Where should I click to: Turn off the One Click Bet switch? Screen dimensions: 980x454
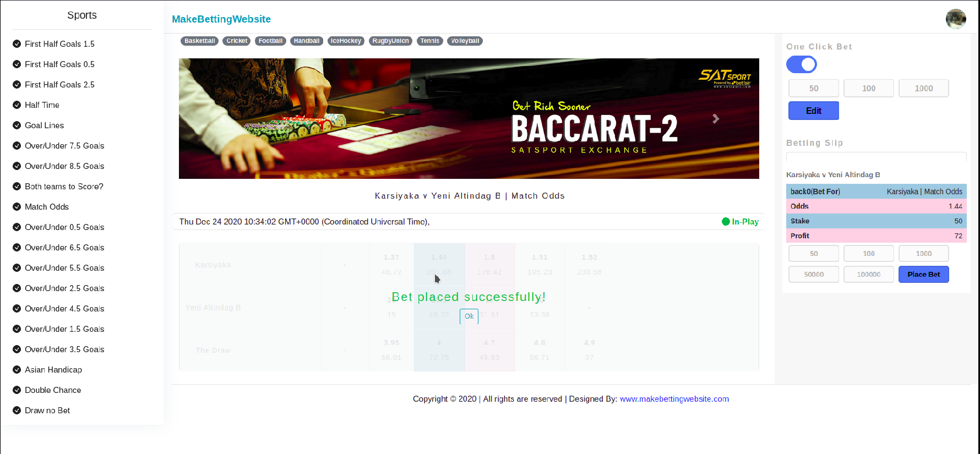point(802,64)
